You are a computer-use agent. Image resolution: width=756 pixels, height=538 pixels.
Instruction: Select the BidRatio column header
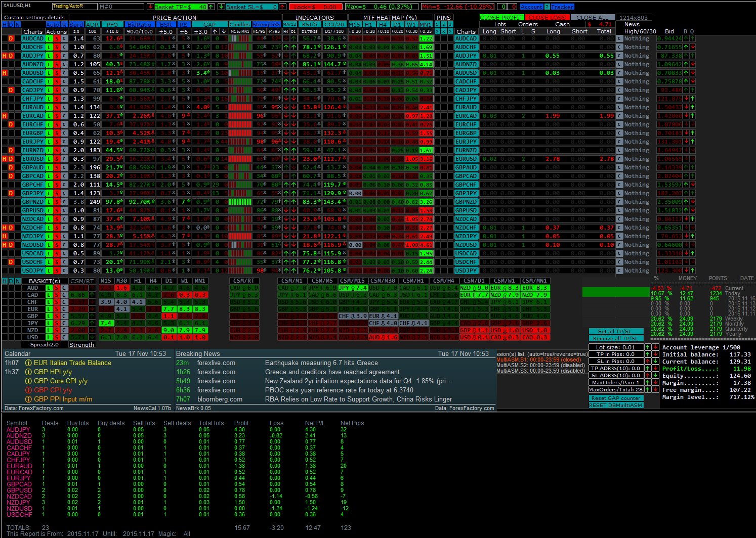(x=139, y=24)
